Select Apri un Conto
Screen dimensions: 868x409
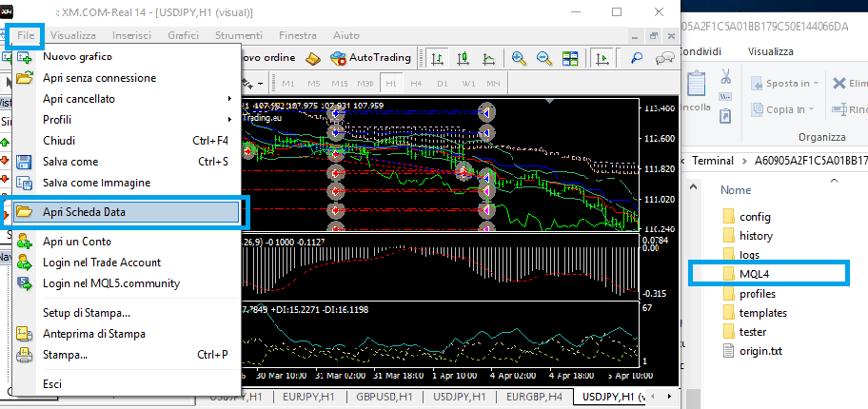[x=127, y=242]
